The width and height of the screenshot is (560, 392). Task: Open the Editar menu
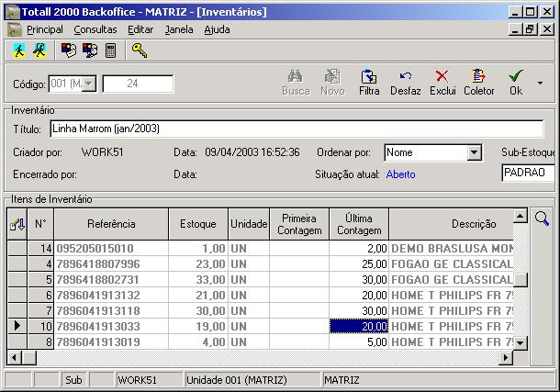coord(140,29)
